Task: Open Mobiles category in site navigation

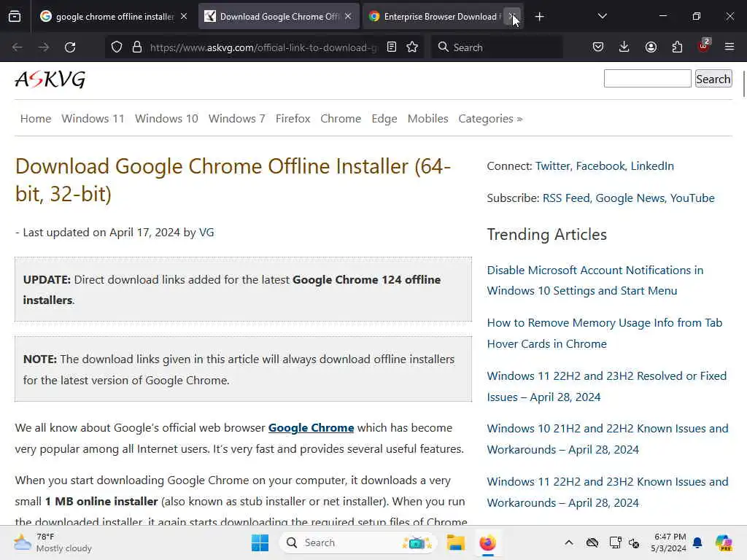Action: (x=427, y=119)
